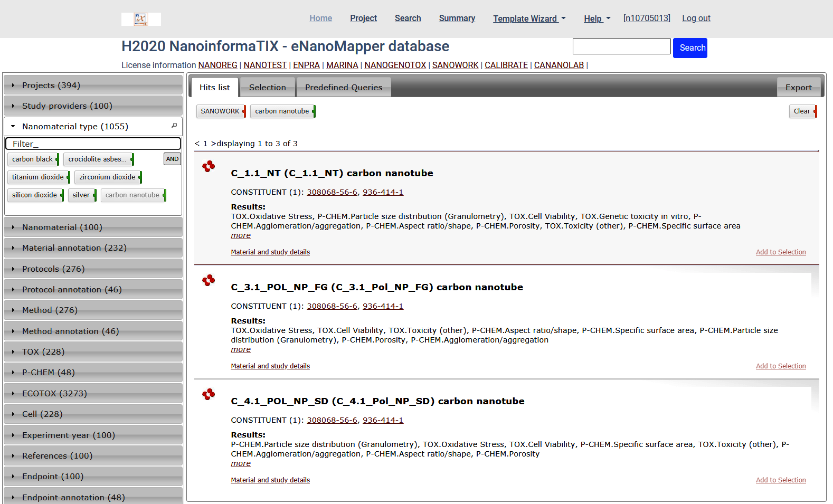
Task: Click the Filter_ text input field
Action: coord(93,144)
